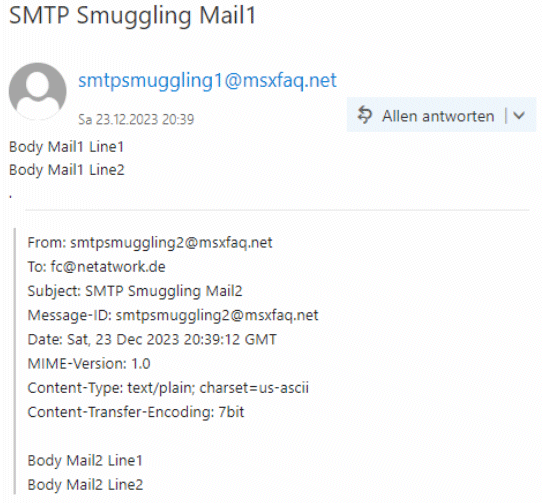The image size is (542, 503).
Task: Click the Content-Type text/plain line
Action: pyautogui.click(x=168, y=388)
